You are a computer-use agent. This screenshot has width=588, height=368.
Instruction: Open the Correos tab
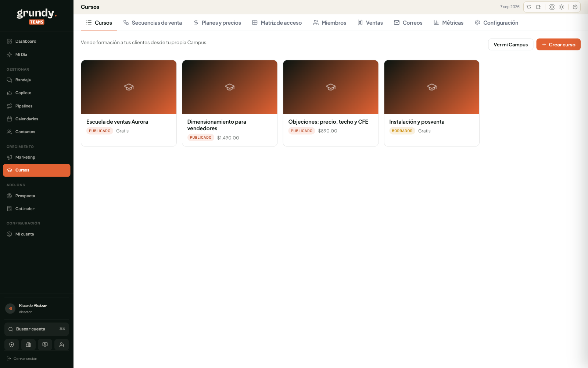408,23
